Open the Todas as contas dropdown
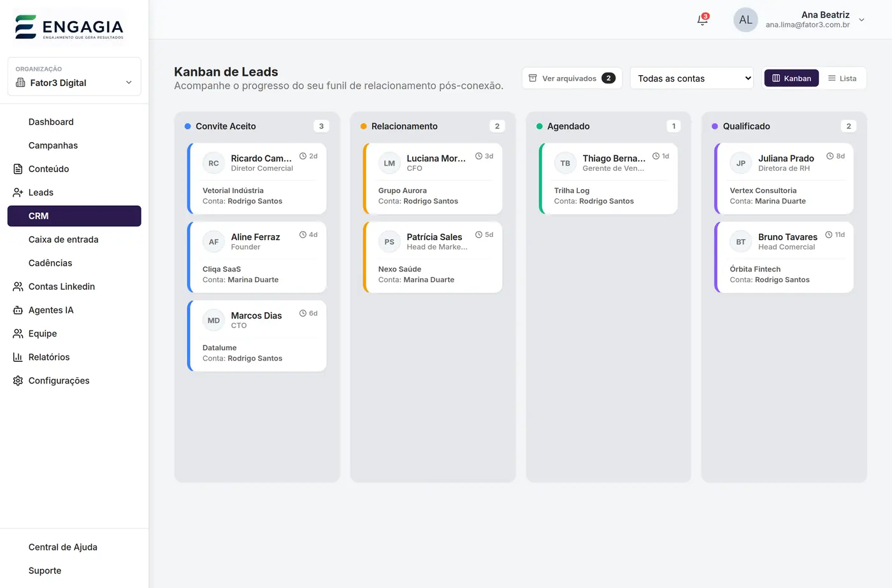Screen dimensions: 892x588 click(692, 78)
